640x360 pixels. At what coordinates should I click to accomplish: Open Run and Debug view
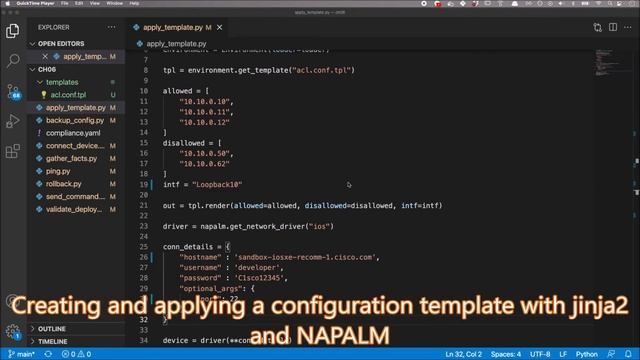[x=13, y=121]
